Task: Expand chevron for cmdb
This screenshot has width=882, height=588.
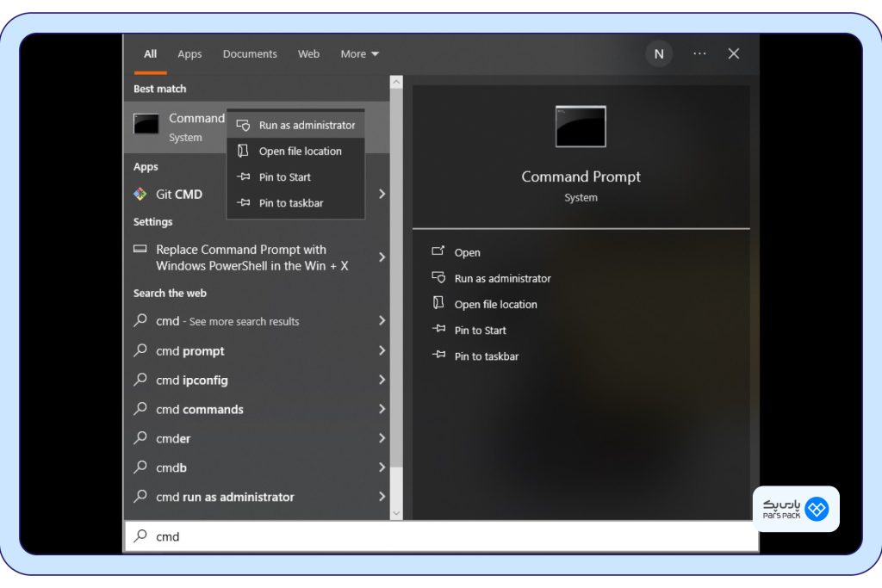Action: (382, 467)
